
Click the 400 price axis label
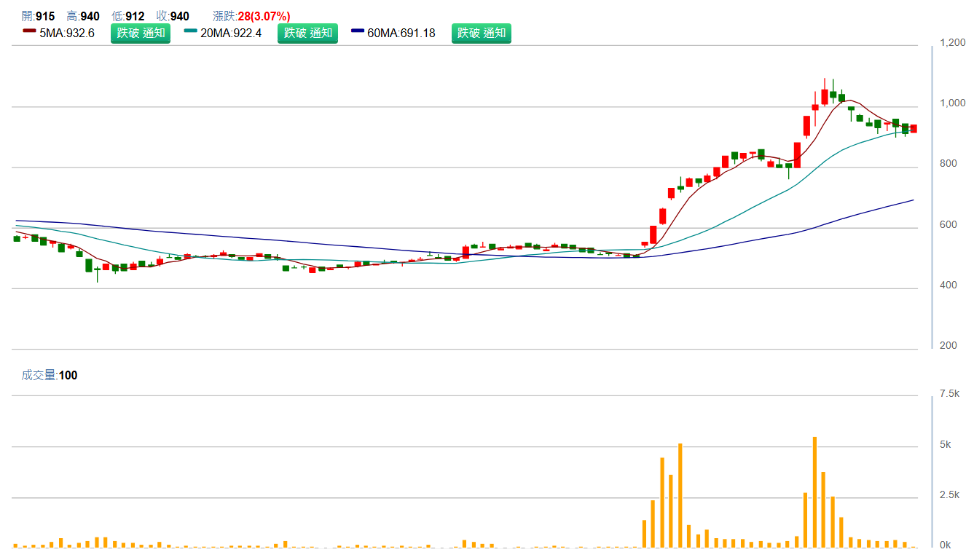pyautogui.click(x=949, y=285)
